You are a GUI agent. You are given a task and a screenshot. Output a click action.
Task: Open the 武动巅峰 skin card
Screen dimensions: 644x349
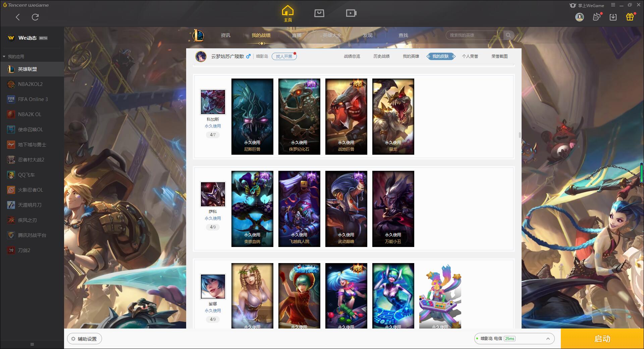click(x=346, y=209)
